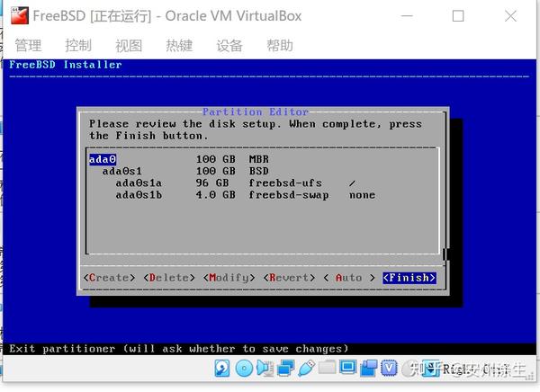Click the VirtualBox app icon in the title bar

pyautogui.click(x=19, y=16)
